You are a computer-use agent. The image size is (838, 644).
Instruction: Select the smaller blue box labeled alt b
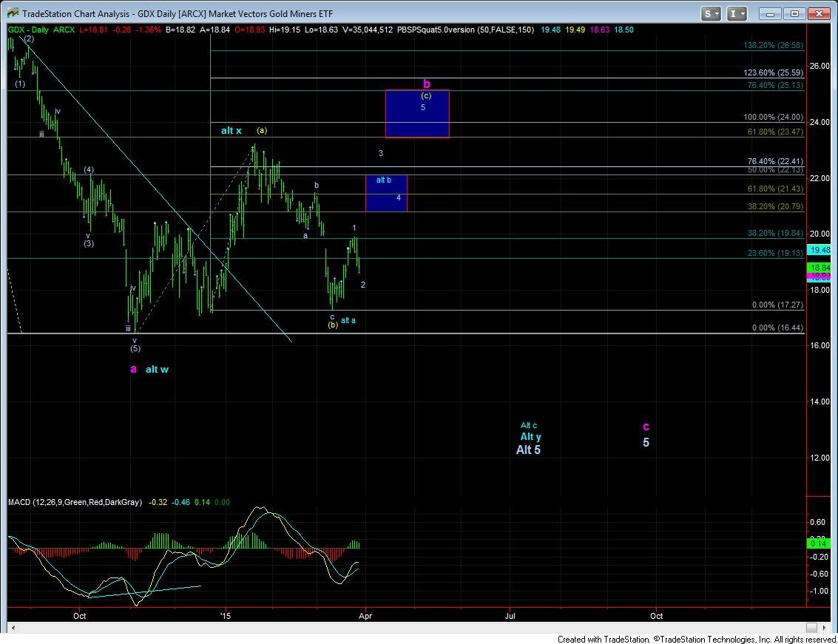(386, 193)
